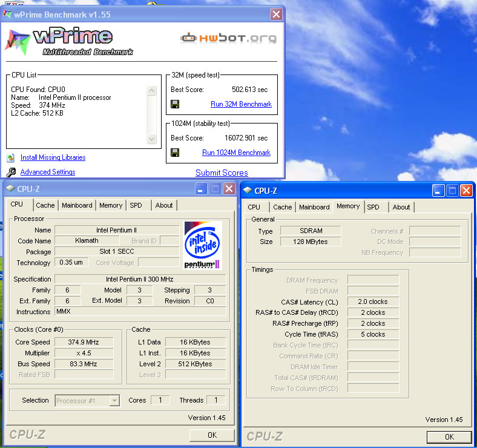Click the Instructions MMX field
The width and height of the screenshot is (477, 448).
(x=140, y=311)
